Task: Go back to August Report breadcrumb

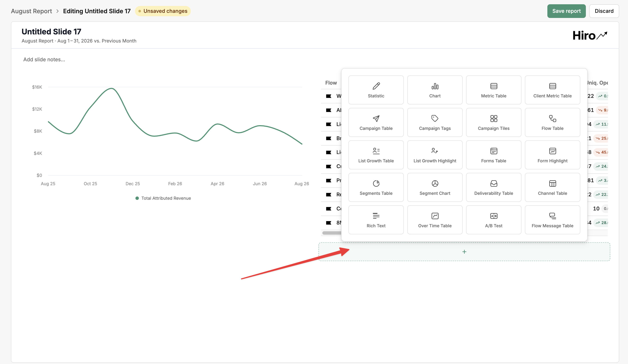Action: (31, 11)
